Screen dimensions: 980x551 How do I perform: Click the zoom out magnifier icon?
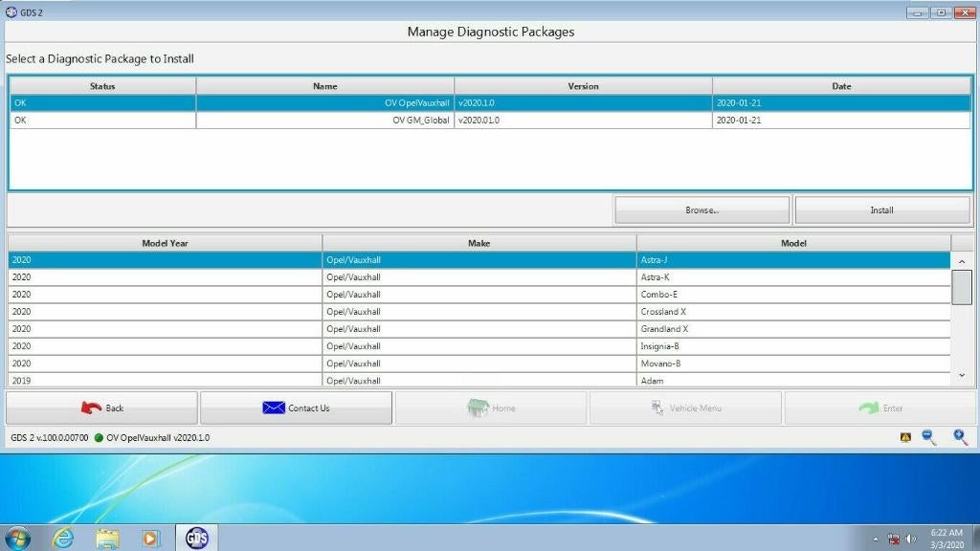tap(928, 437)
